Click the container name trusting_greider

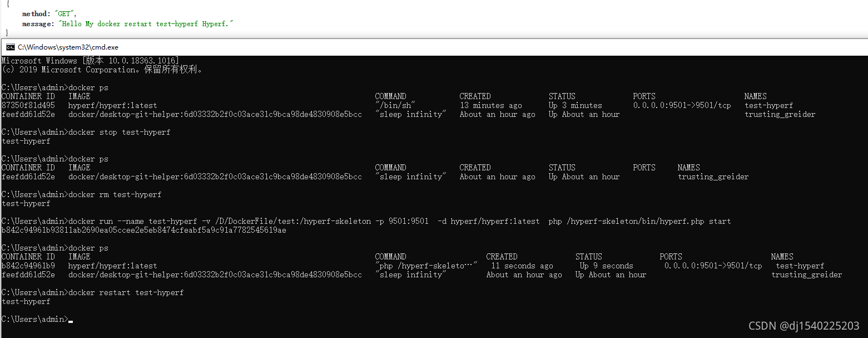coord(780,114)
